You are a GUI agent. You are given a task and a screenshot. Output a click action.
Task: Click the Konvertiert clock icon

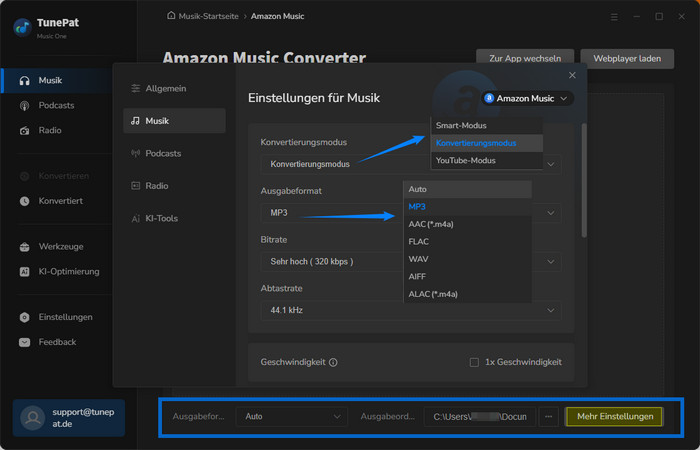(25, 201)
